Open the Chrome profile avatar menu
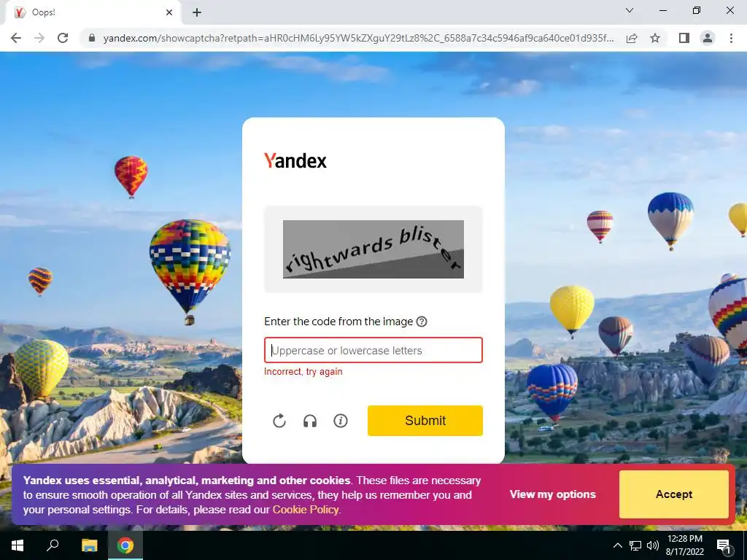Viewport: 747px width, 560px height. [708, 38]
